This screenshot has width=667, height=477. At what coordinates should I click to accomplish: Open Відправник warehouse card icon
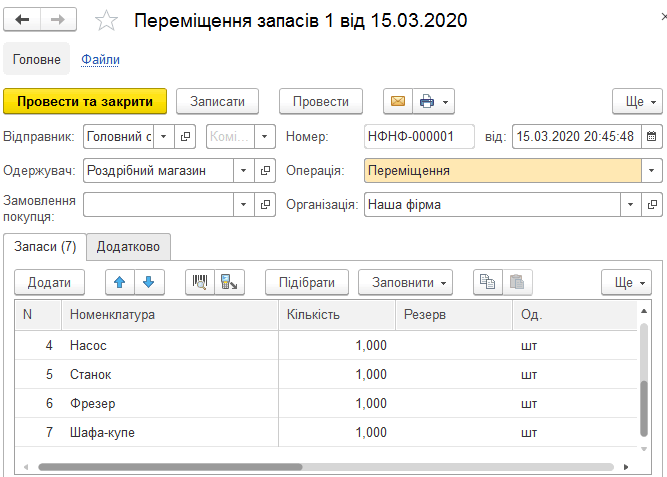185,137
